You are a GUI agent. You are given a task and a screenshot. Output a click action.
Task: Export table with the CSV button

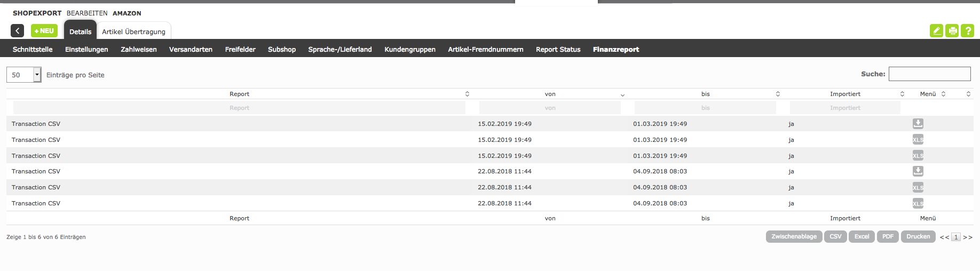pos(835,236)
